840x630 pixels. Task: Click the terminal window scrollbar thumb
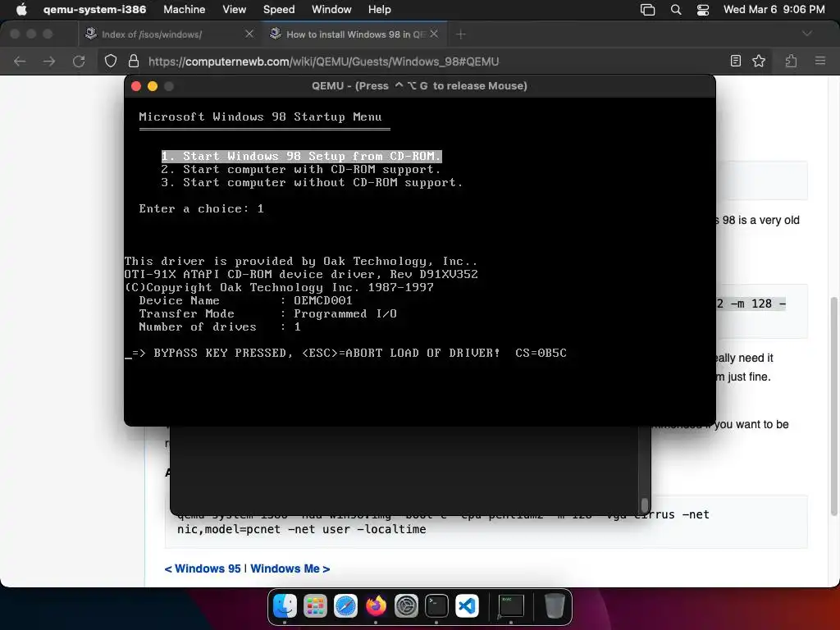(645, 505)
